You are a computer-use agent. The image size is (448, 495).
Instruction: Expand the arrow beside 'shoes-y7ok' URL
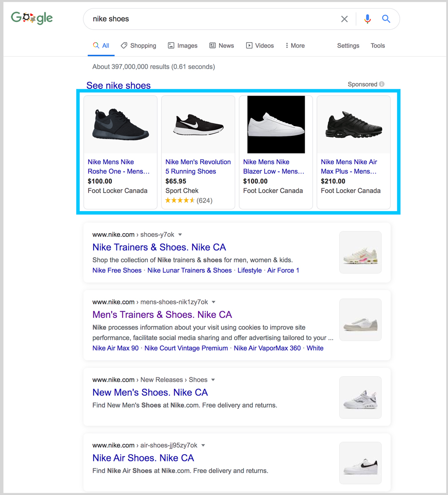180,234
